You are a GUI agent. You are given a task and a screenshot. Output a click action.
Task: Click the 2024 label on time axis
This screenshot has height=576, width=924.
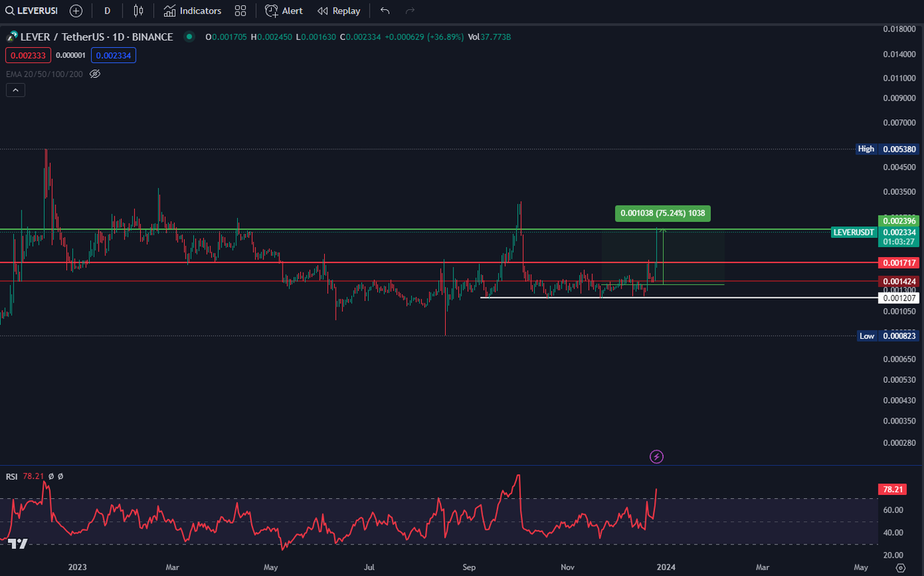tap(666, 568)
